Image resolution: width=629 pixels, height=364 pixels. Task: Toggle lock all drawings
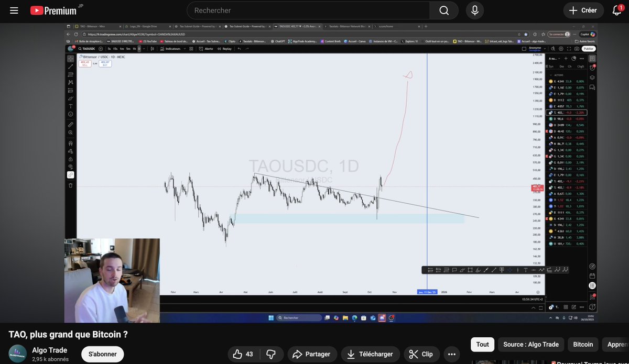pos(70,159)
